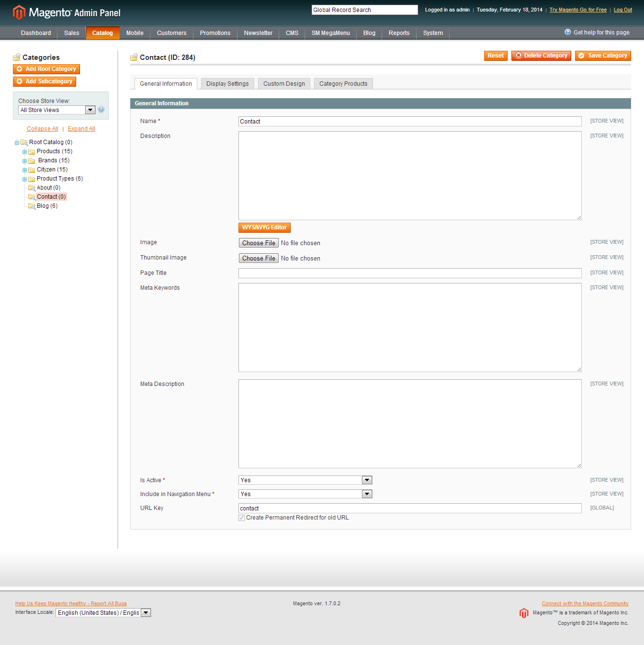Click Try Magento Go for Free link

click(x=578, y=10)
